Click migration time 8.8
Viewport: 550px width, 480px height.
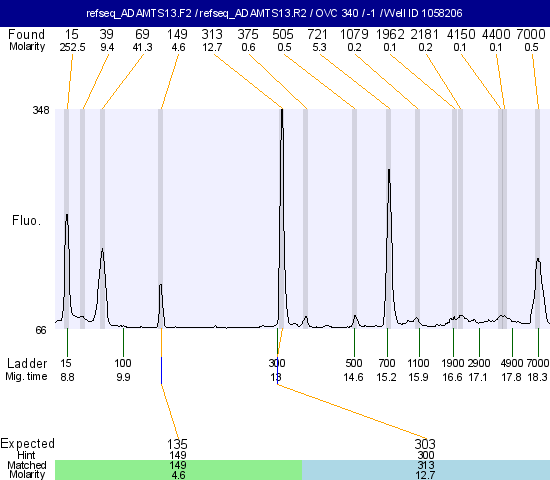coord(67,377)
